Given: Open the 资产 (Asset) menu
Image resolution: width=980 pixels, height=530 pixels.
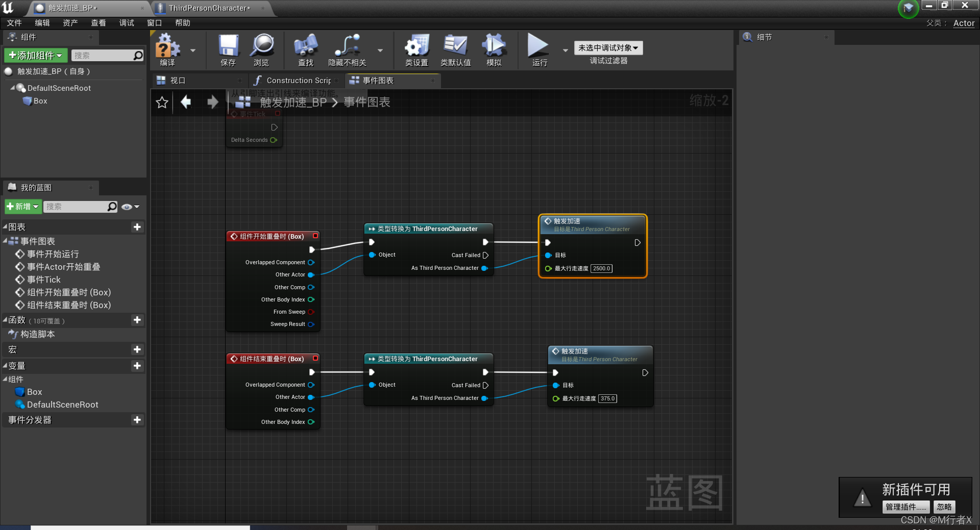Looking at the screenshot, I should tap(70, 23).
